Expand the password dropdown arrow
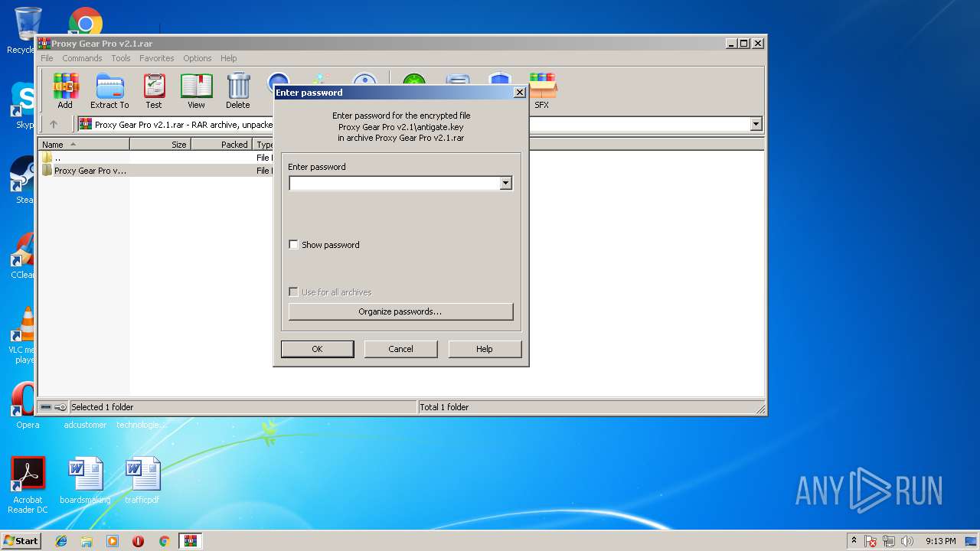Screen dimensions: 980x551 point(505,184)
